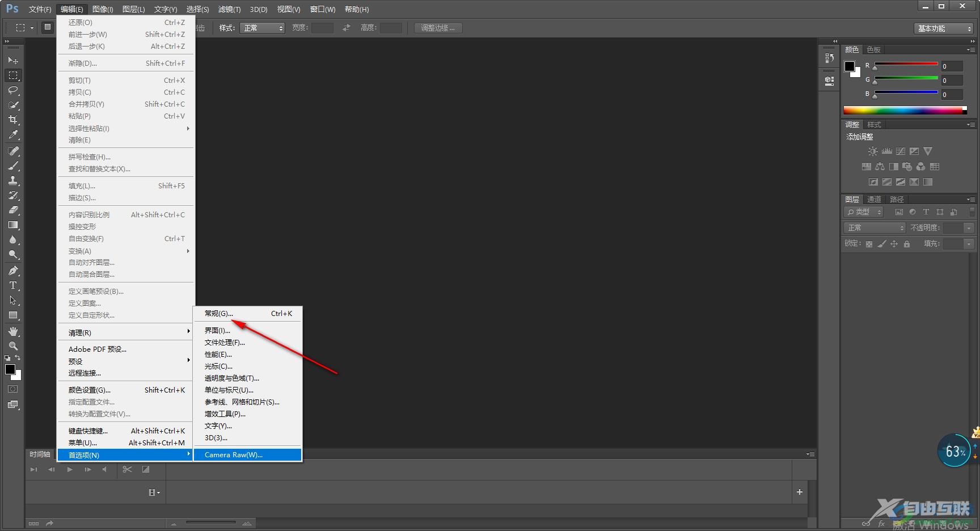Image resolution: width=980 pixels, height=531 pixels.
Task: Toggle type layer filter icon
Action: point(926,212)
